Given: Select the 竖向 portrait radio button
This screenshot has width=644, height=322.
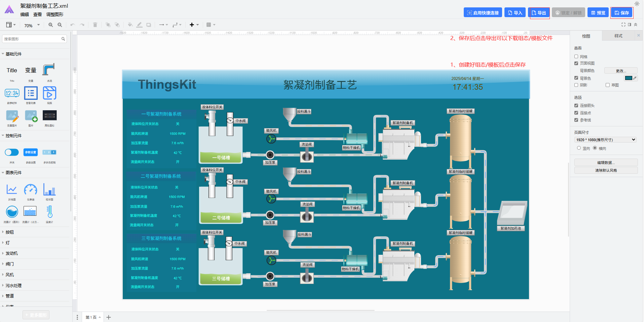Looking at the screenshot, I should [x=579, y=148].
